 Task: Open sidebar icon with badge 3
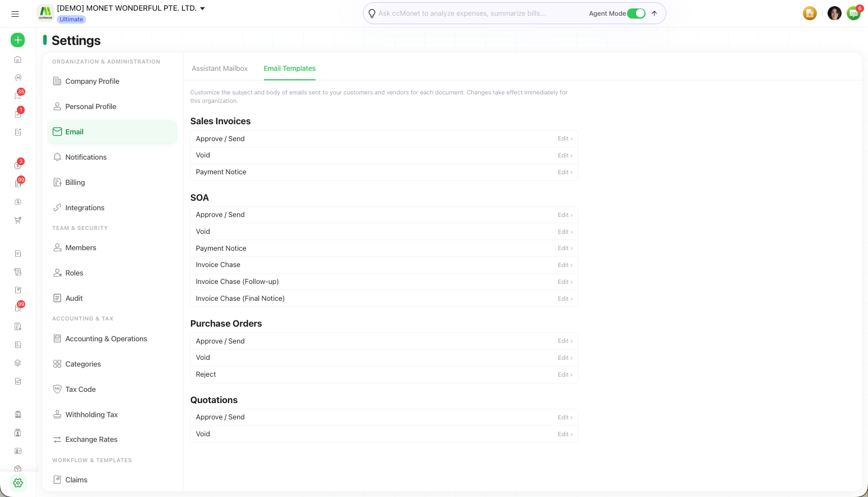(18, 165)
